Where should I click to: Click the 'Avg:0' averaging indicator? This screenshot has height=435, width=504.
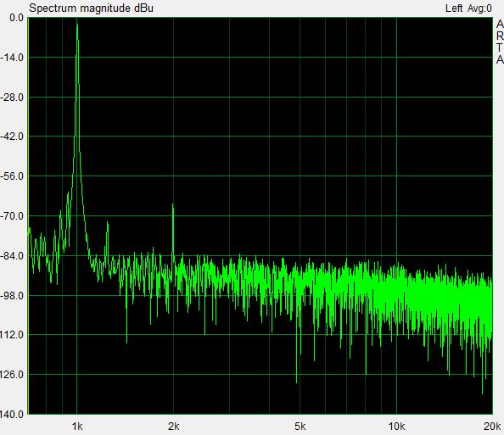[479, 8]
